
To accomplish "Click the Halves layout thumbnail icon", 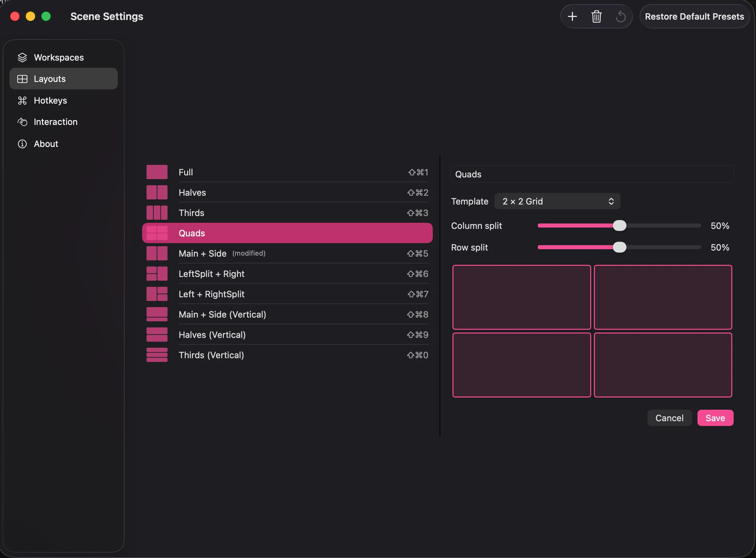I will click(x=157, y=192).
